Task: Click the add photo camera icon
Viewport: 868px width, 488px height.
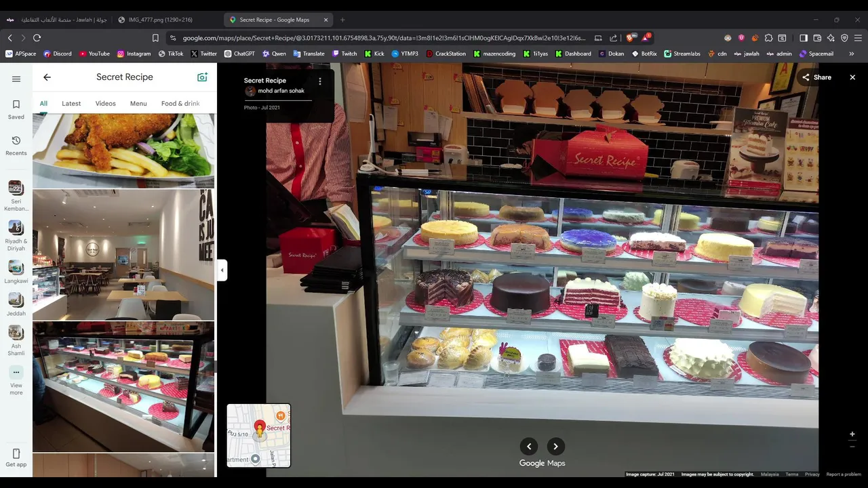Action: [x=202, y=77]
